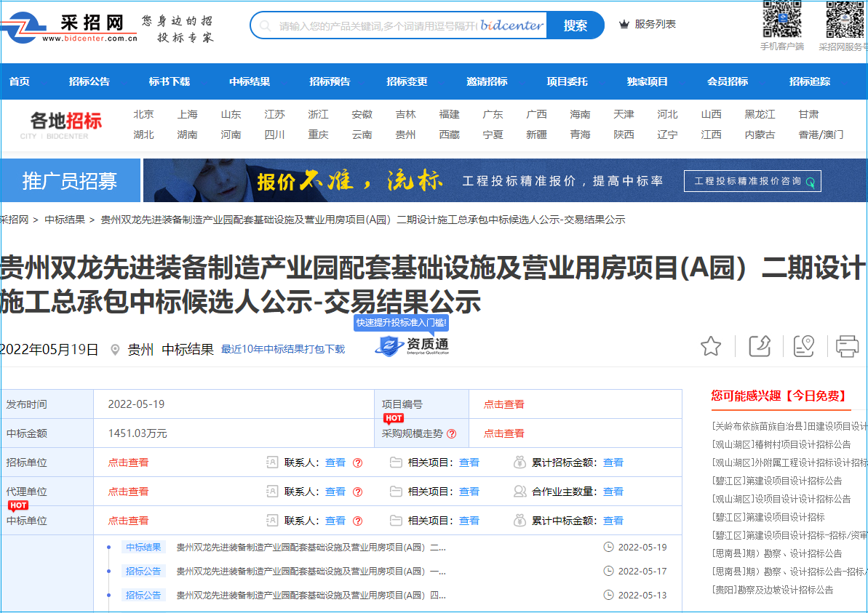This screenshot has width=868, height=613.
Task: Click the map location tracking icon
Action: pos(803,346)
